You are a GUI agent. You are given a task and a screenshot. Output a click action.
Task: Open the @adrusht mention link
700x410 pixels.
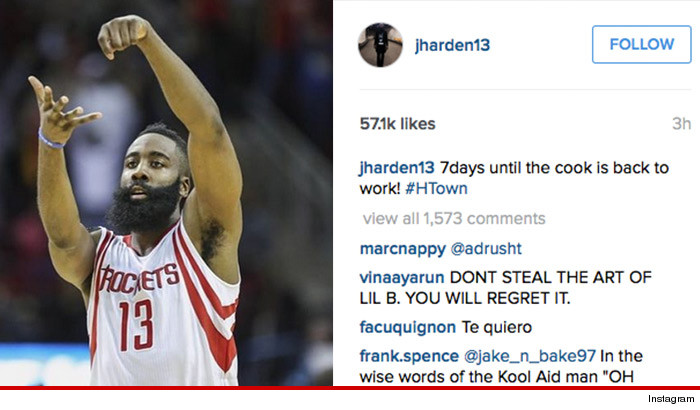tap(486, 248)
